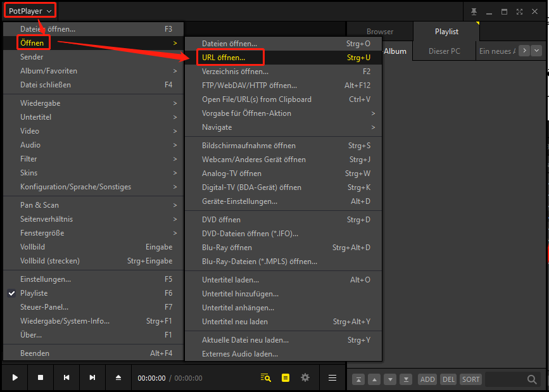This screenshot has width=549, height=392.
Task: Select Webcam/Anderes Gerät öffnen
Action: [x=283, y=160]
